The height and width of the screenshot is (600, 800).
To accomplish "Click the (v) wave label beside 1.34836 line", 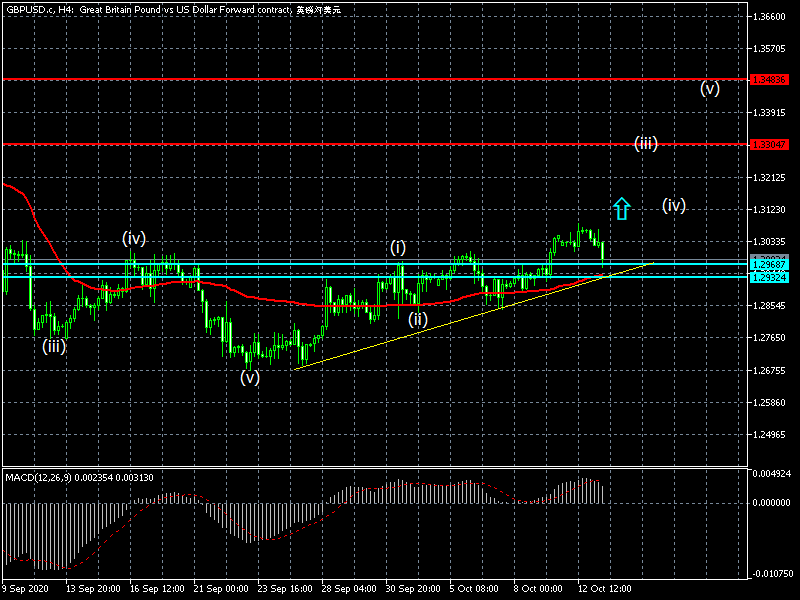I will pos(709,88).
